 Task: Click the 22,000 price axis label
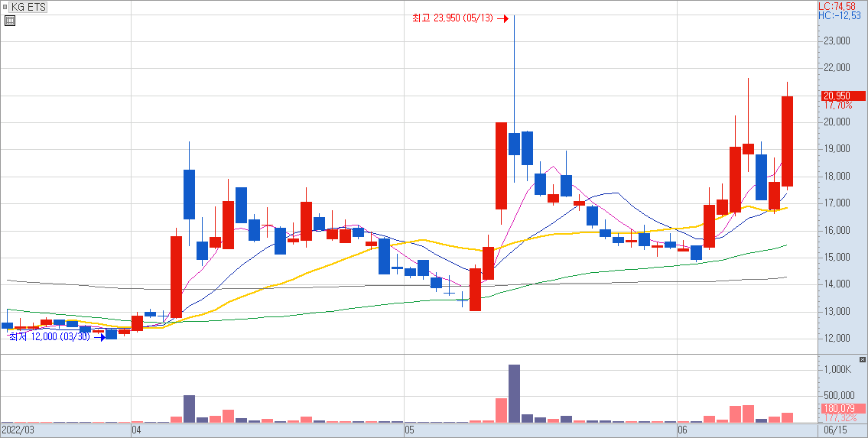point(837,68)
